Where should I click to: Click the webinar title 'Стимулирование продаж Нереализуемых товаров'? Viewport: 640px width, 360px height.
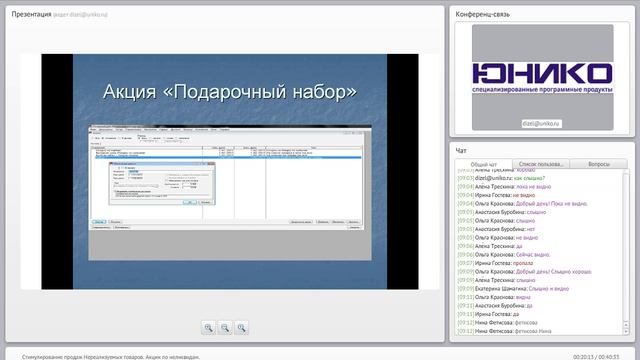[x=111, y=357]
